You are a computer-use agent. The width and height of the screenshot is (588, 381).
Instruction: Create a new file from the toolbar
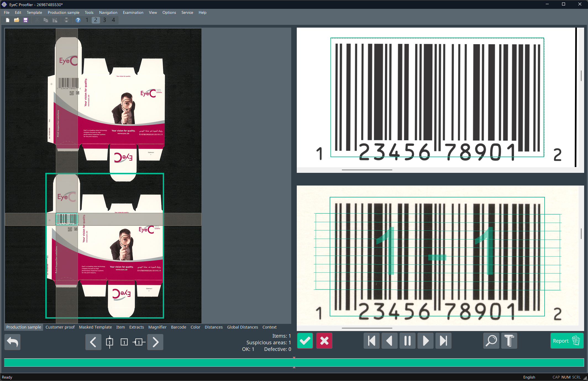(8, 20)
